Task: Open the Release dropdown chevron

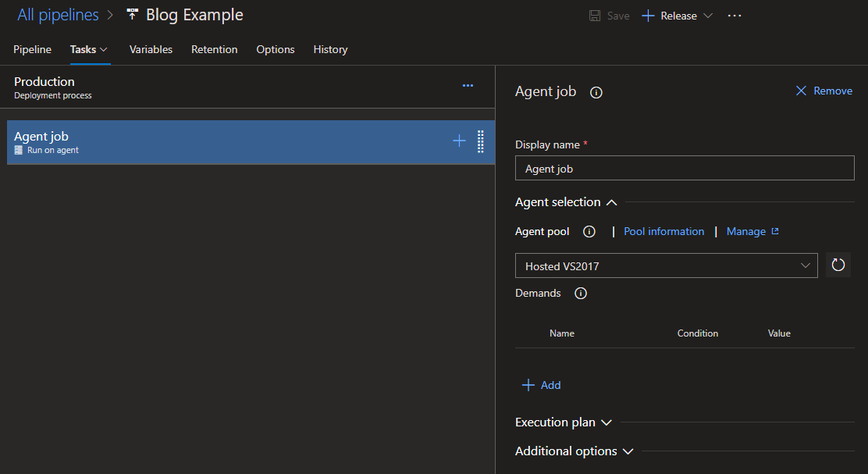Action: (707, 16)
